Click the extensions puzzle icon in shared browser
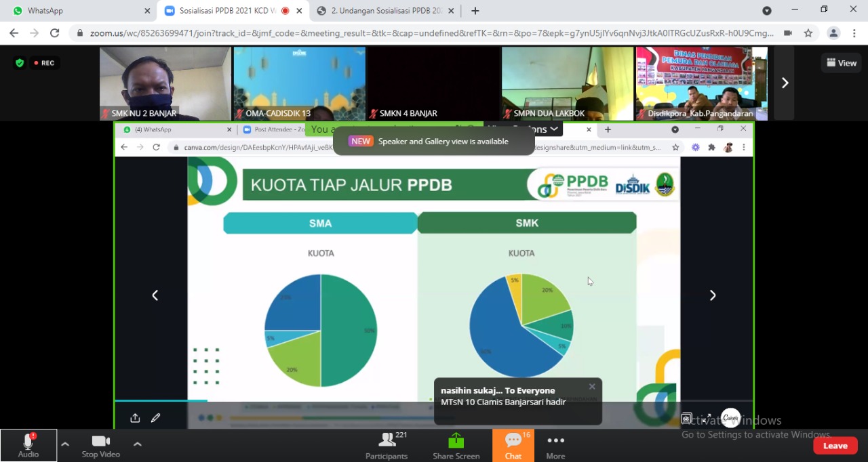 point(711,147)
